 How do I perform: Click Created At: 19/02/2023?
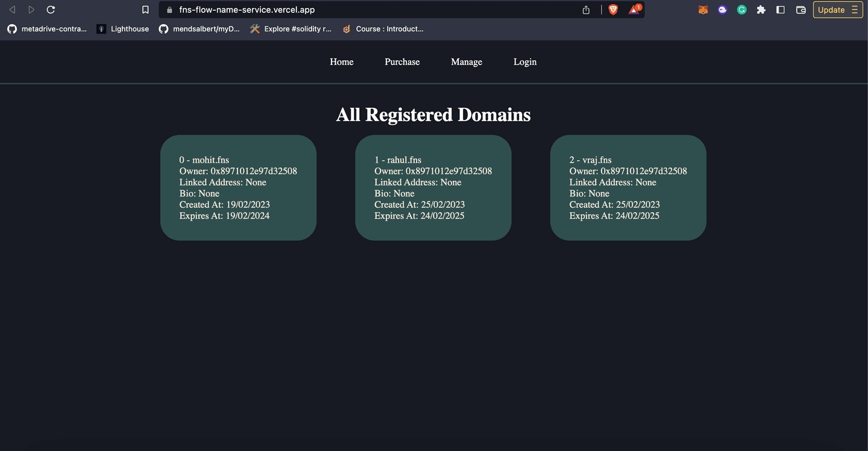coord(225,204)
